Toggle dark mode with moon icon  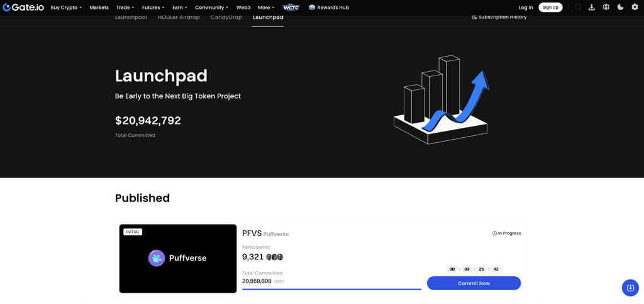pos(620,8)
